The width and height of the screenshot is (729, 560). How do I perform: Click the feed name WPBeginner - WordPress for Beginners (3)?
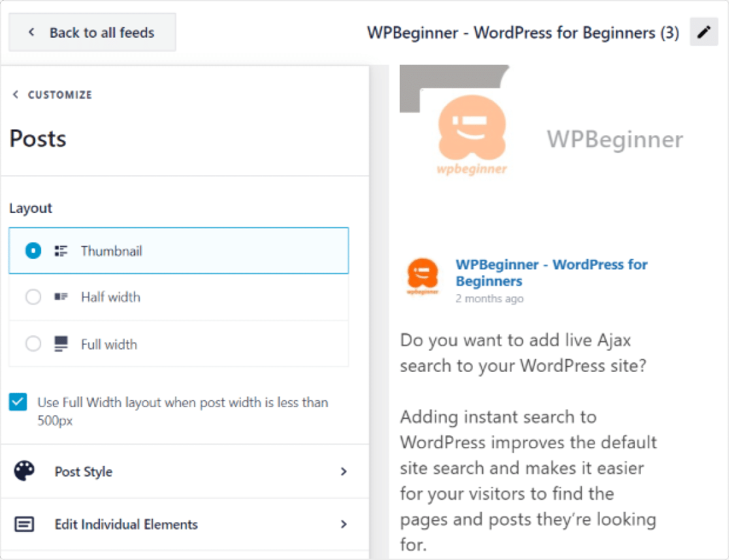[x=523, y=33]
